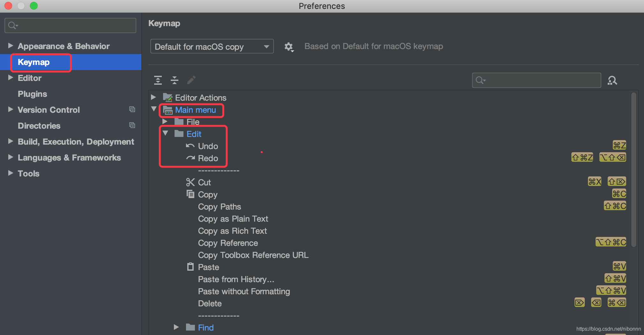
Task: Click the scissors Cut icon
Action: coord(190,182)
